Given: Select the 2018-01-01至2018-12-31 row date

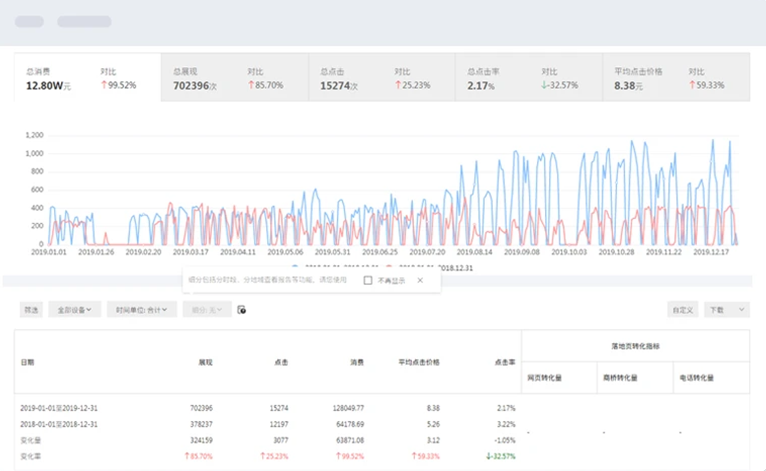Looking at the screenshot, I should (59, 424).
